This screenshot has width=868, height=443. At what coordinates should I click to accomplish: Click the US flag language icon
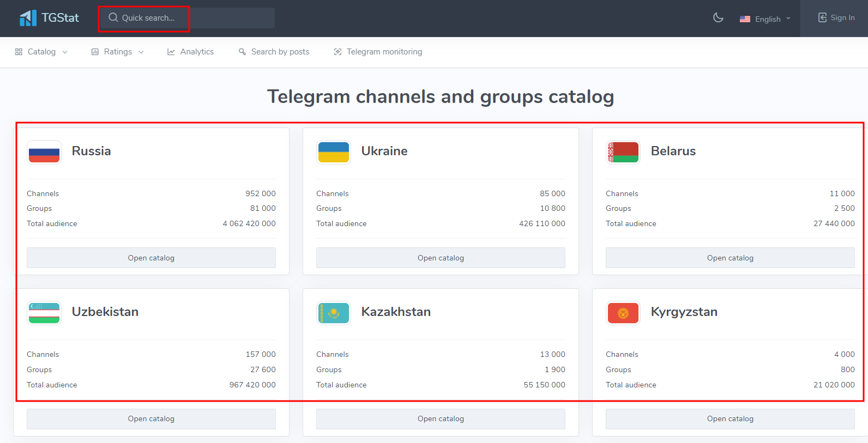point(745,19)
